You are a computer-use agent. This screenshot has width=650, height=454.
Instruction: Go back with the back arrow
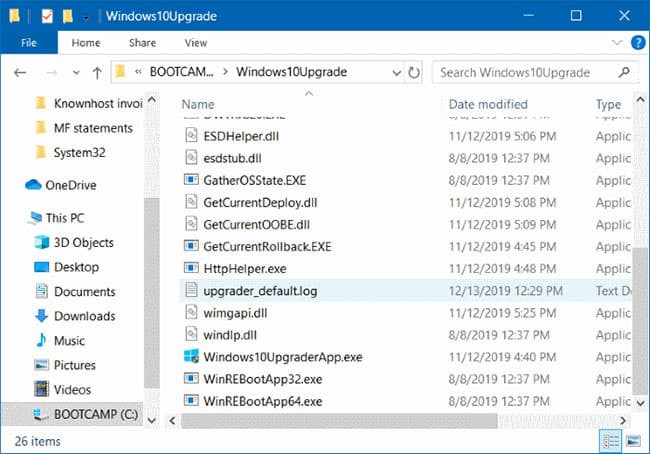(20, 73)
